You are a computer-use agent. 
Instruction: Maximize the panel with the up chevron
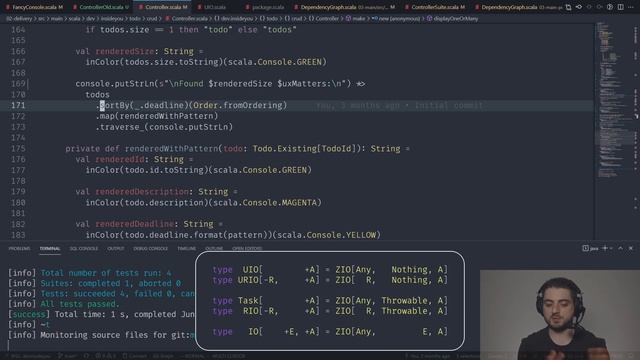point(620,248)
